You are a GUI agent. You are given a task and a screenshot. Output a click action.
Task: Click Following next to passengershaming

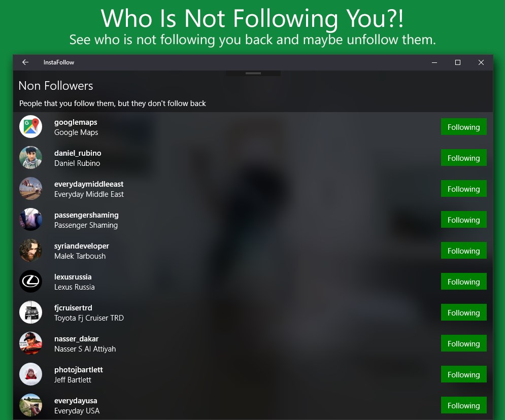pos(463,220)
